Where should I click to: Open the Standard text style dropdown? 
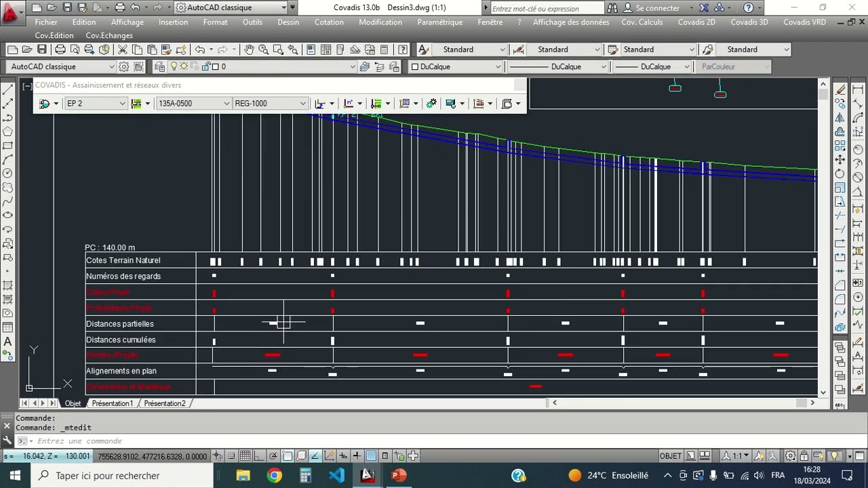click(x=469, y=49)
